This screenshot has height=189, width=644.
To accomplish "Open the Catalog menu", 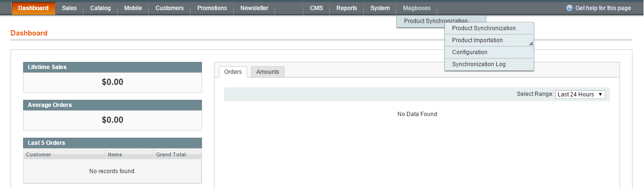I will [100, 8].
